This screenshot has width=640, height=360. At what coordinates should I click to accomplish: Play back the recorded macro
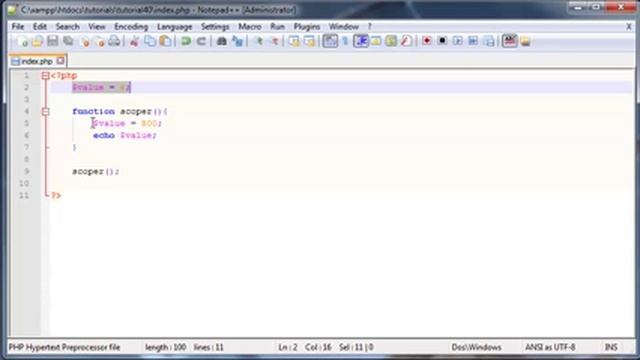(x=458, y=41)
